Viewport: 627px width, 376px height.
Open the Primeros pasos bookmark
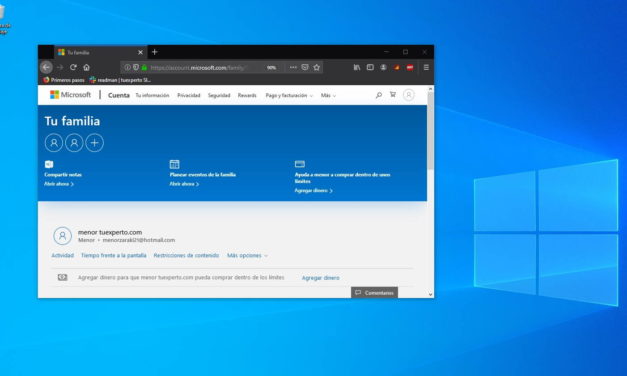[x=64, y=80]
